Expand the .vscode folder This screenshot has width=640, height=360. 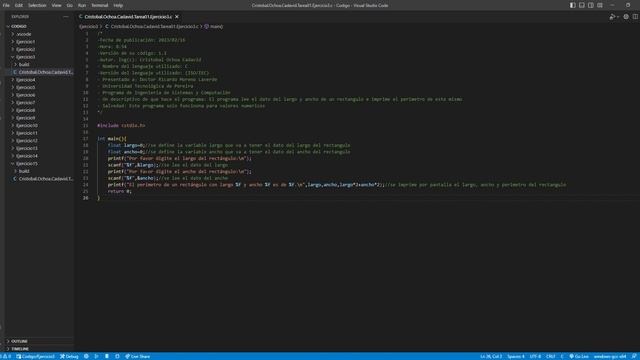click(39, 34)
